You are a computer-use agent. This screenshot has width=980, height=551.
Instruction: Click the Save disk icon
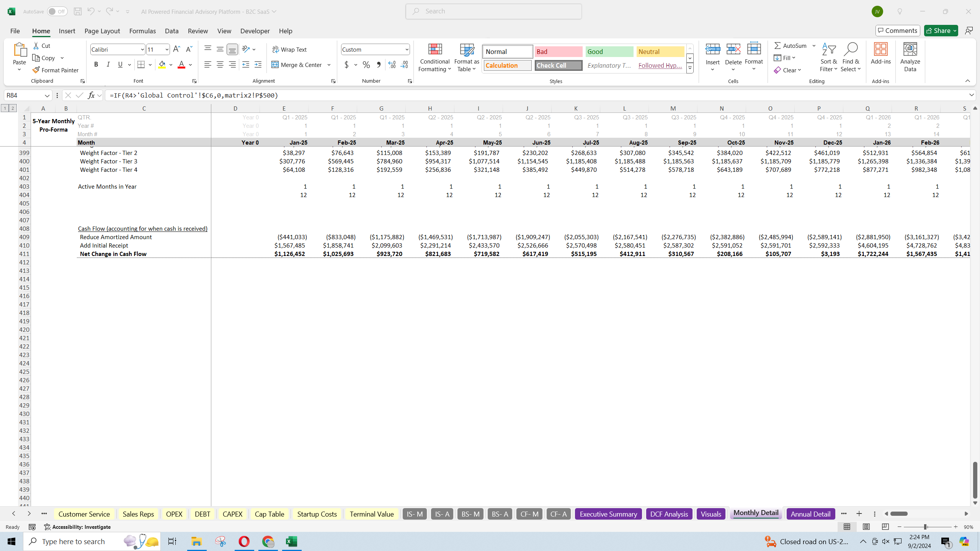pos(78,11)
